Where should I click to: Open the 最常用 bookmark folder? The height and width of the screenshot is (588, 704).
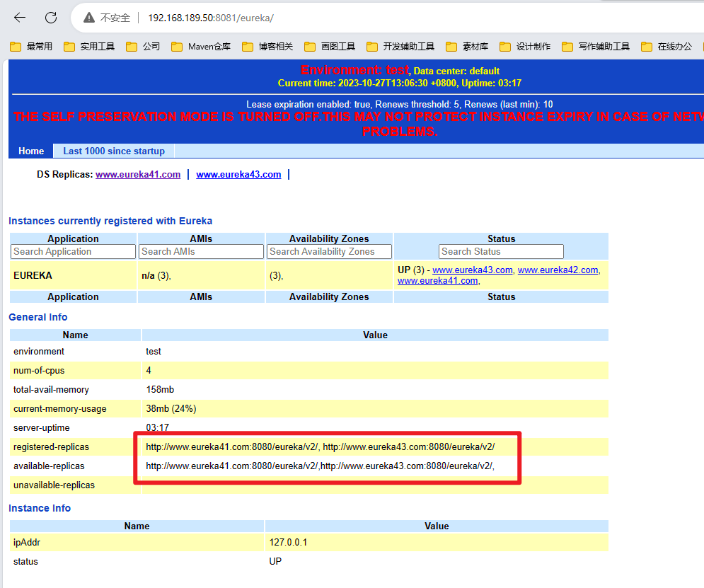point(31,46)
